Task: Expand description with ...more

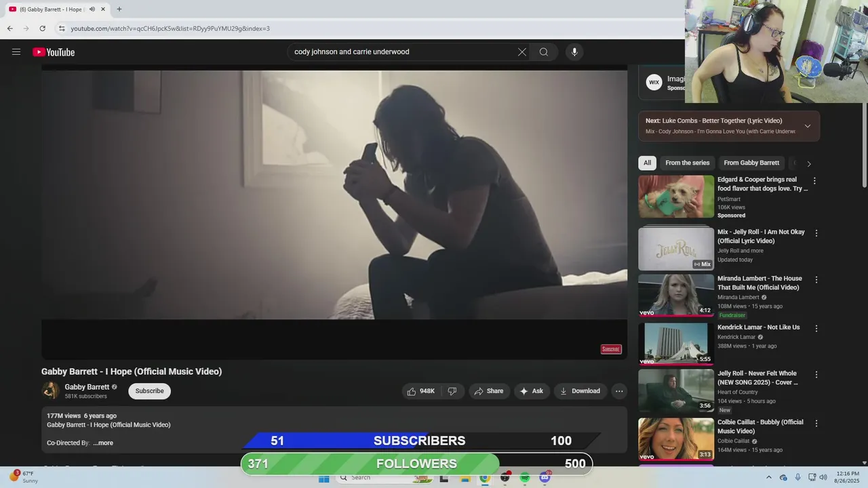Action: coord(103,443)
